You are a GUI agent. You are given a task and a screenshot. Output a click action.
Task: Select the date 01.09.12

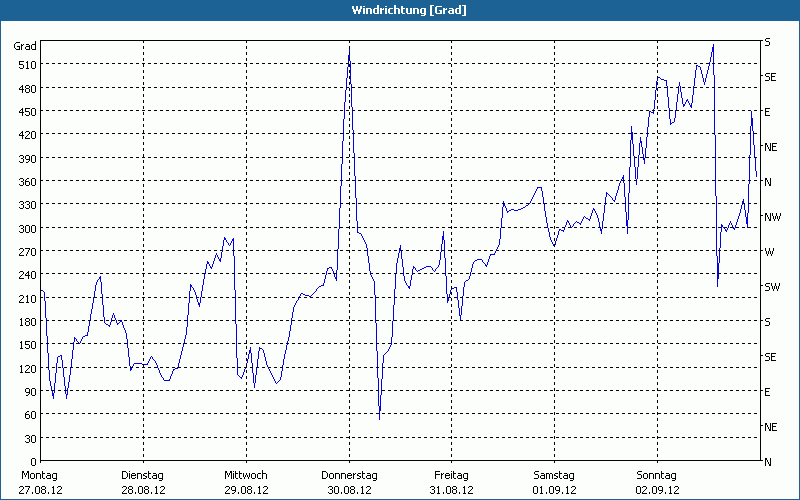click(x=555, y=490)
